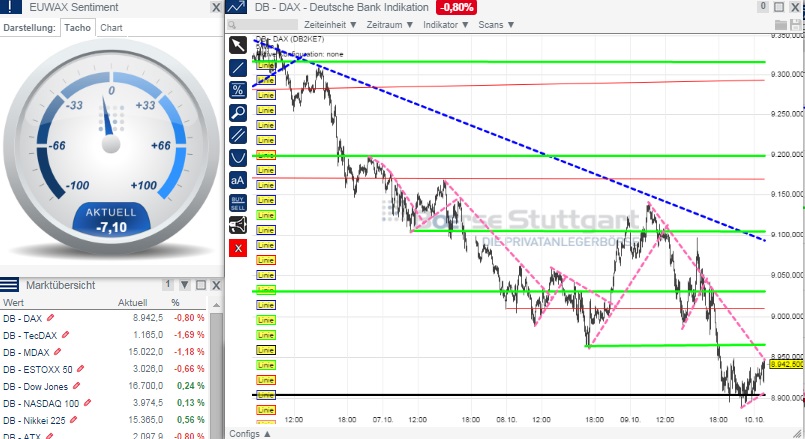805x439 pixels.
Task: Open the DB - ESTOXX 50 row
Action: pyautogui.click(x=104, y=369)
